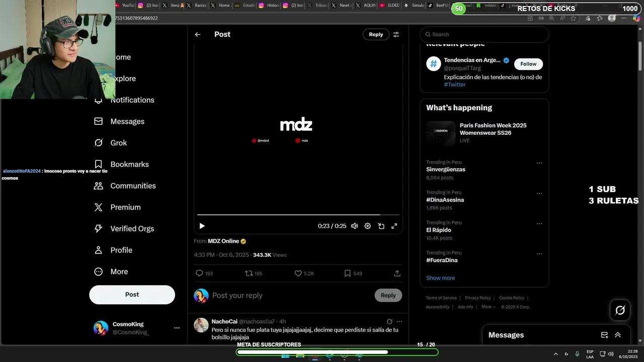Expand the video to fullscreen

tap(394, 226)
